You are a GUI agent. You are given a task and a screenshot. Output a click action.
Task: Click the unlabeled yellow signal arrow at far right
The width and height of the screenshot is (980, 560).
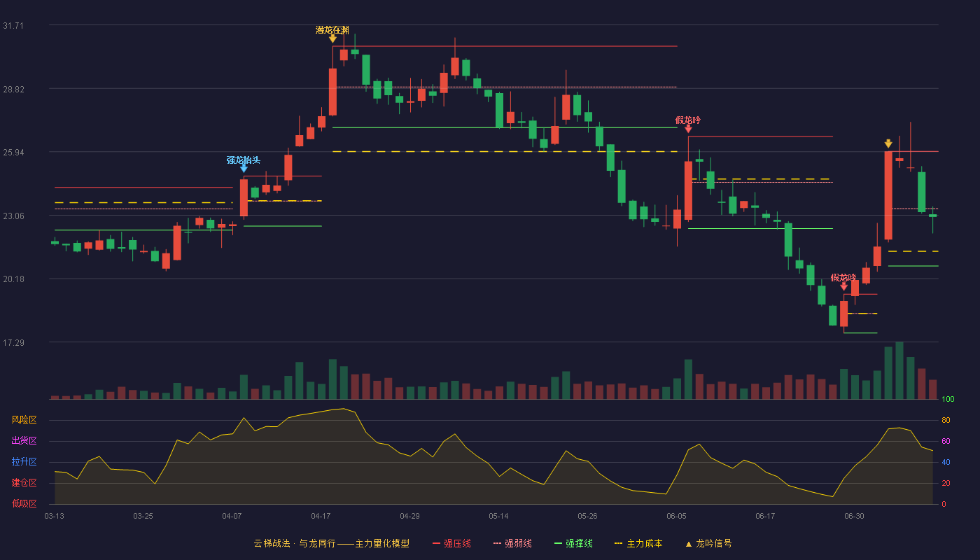pyautogui.click(x=888, y=143)
